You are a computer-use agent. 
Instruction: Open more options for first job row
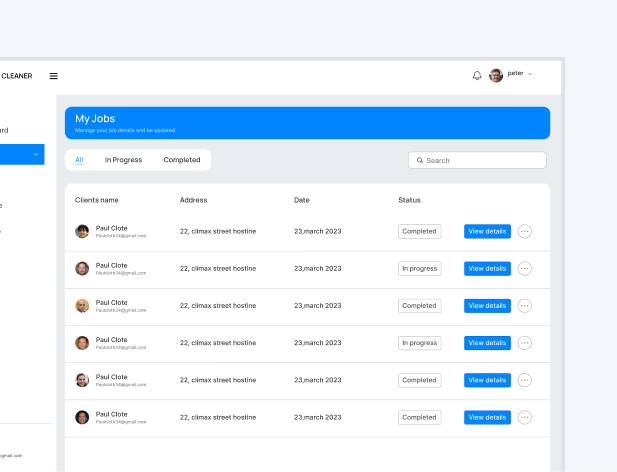click(525, 231)
